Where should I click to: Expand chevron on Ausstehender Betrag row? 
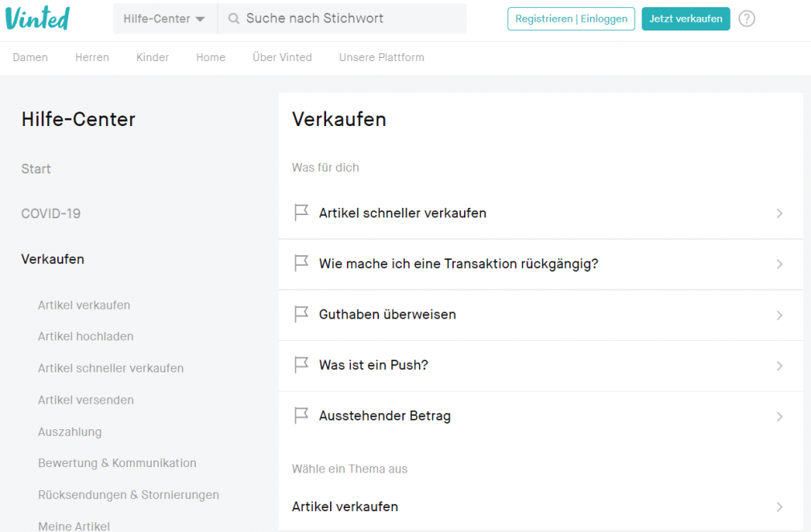[780, 416]
